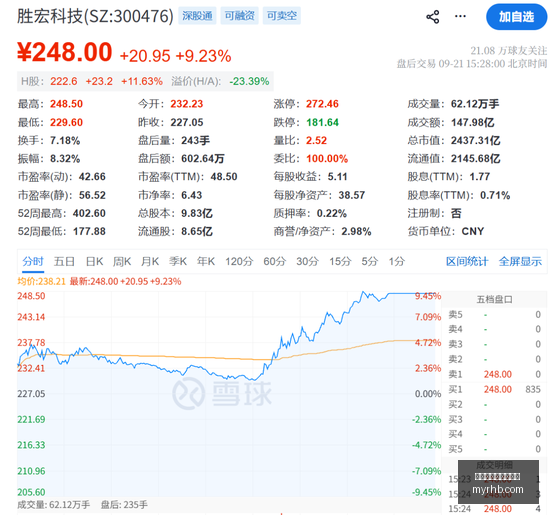Click the 流通值 value 2145.68亿
This screenshot has width=550, height=515.
[x=476, y=159]
